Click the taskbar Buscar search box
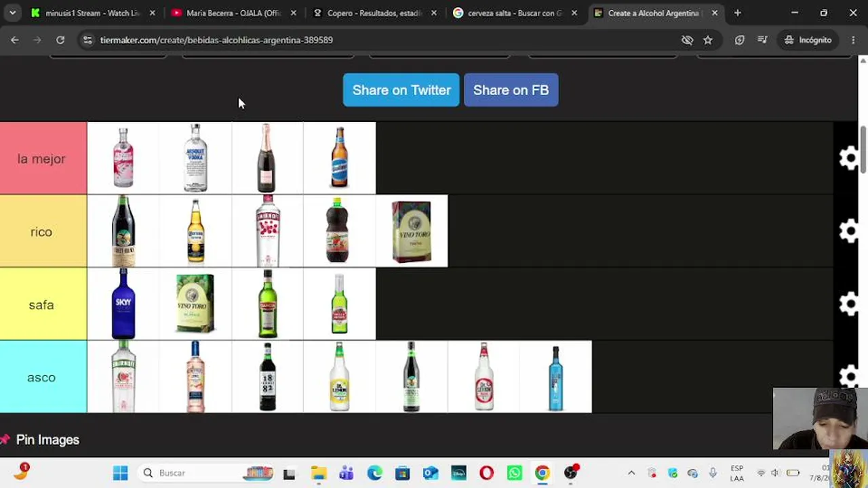This screenshot has width=868, height=488. click(205, 473)
